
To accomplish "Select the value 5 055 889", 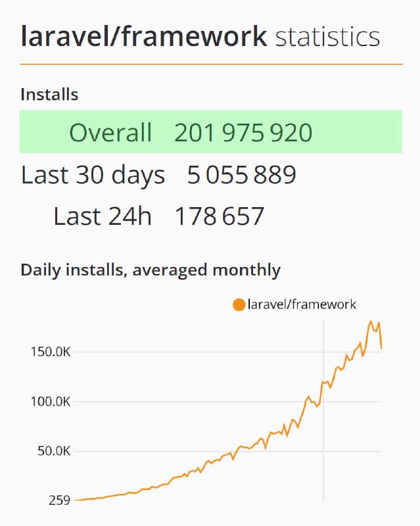I will point(241,175).
